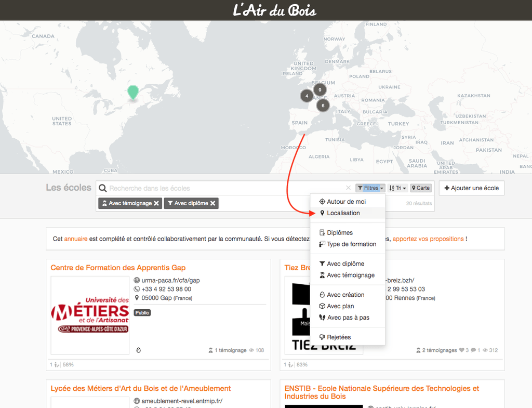Click the 05000 Gap address
The height and width of the screenshot is (408, 532).
167,298
